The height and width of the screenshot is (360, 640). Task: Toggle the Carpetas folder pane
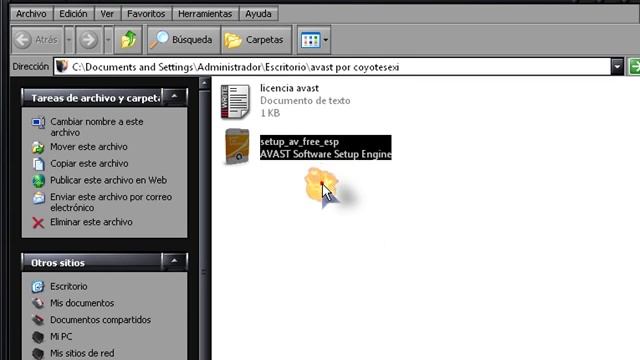256,40
